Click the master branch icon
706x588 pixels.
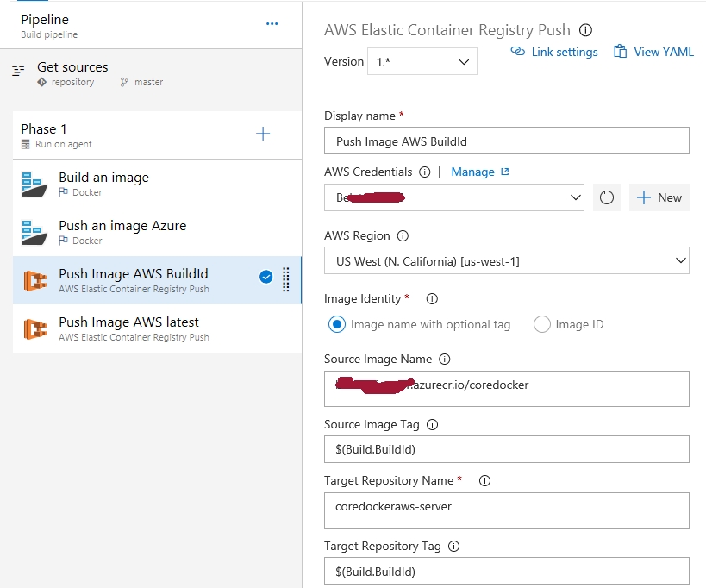124,82
